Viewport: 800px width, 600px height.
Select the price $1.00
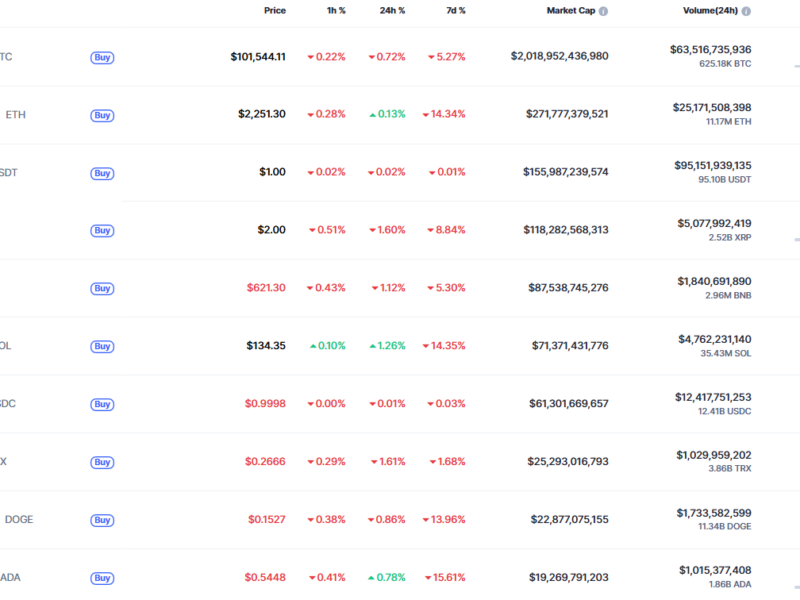point(272,172)
